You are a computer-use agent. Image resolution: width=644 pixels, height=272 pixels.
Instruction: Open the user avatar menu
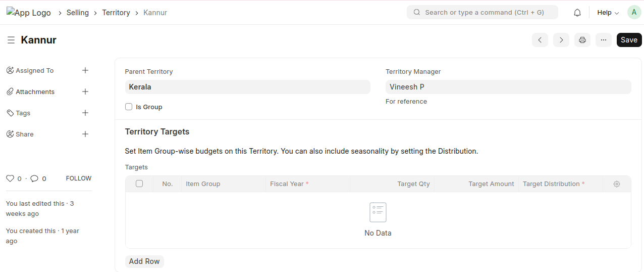[x=634, y=13]
